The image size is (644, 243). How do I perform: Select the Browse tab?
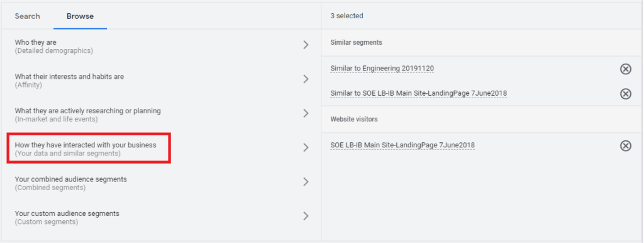[80, 16]
